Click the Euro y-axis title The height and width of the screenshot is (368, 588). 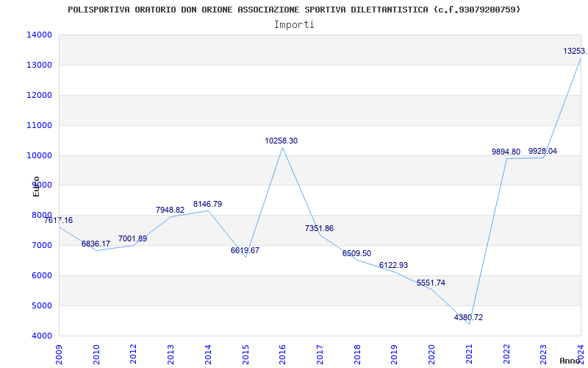(36, 186)
